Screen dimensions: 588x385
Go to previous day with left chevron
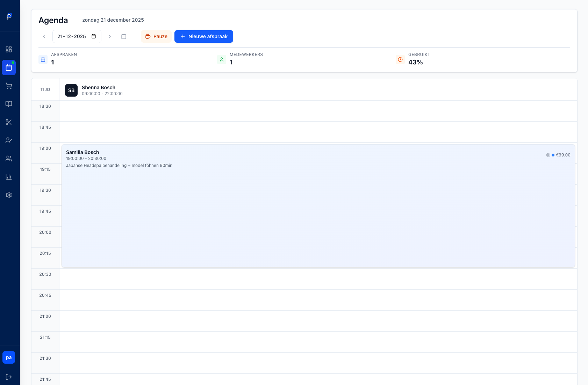(44, 36)
